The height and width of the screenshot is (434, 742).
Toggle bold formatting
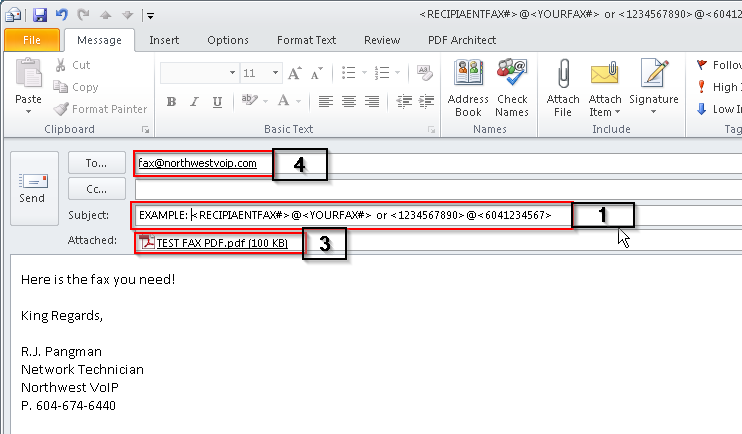(x=171, y=101)
